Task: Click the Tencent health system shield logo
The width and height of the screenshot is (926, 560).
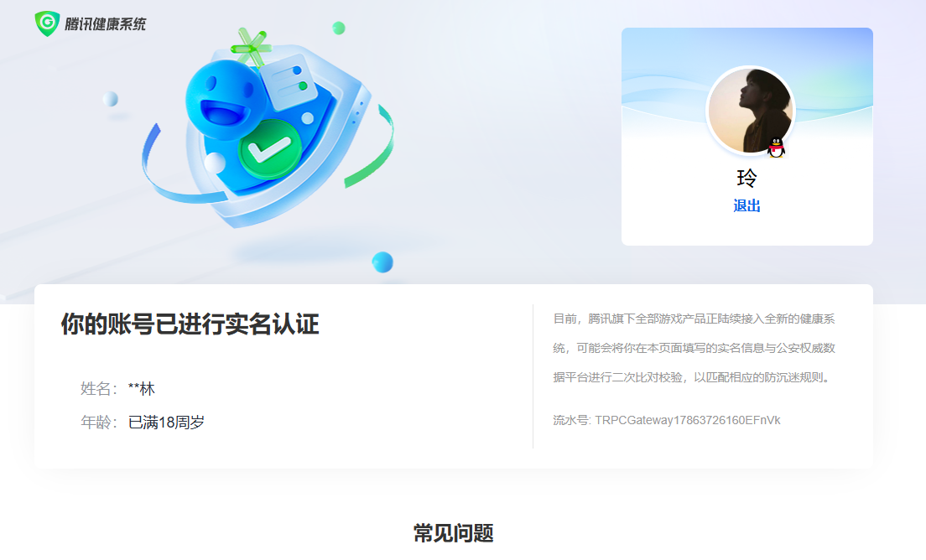Action: point(47,23)
